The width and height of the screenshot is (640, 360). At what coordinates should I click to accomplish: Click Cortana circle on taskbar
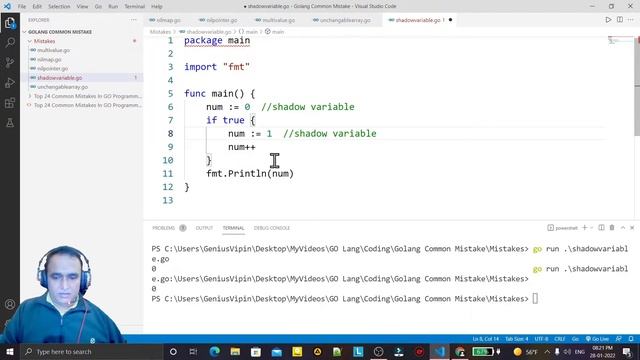click(x=173, y=351)
